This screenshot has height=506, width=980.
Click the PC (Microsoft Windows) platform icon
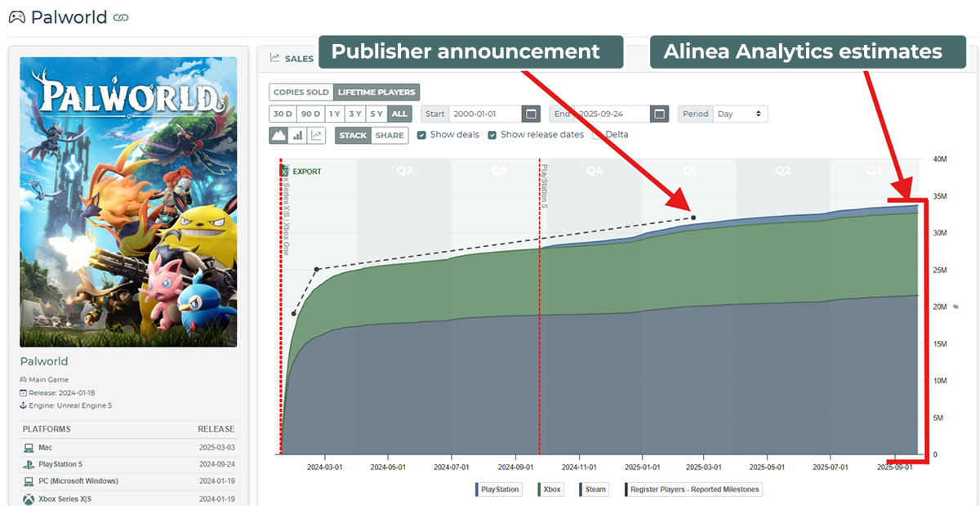point(28,481)
